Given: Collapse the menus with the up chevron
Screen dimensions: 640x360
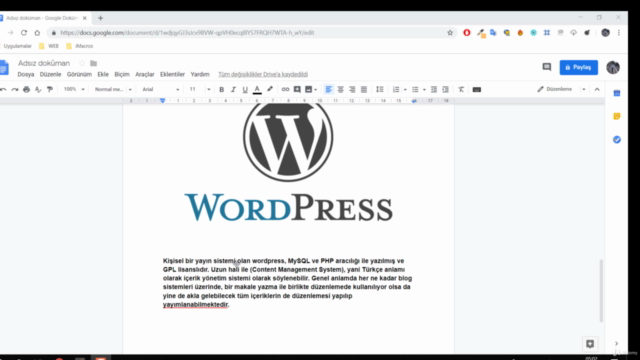Looking at the screenshot, I should click(x=597, y=89).
